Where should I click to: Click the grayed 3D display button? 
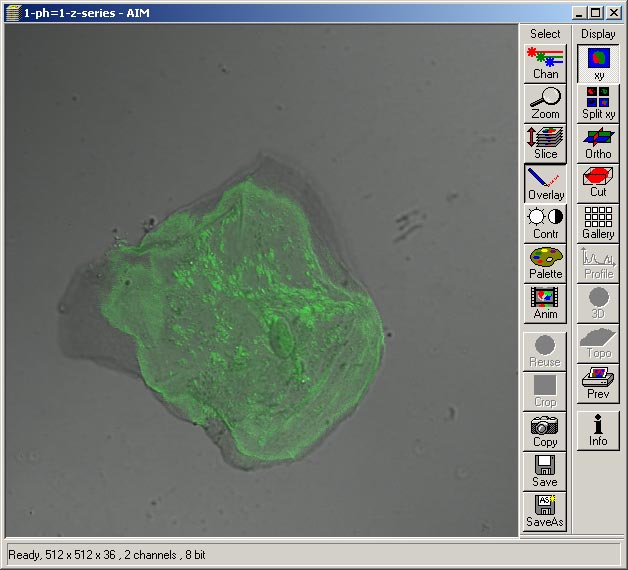pos(598,303)
